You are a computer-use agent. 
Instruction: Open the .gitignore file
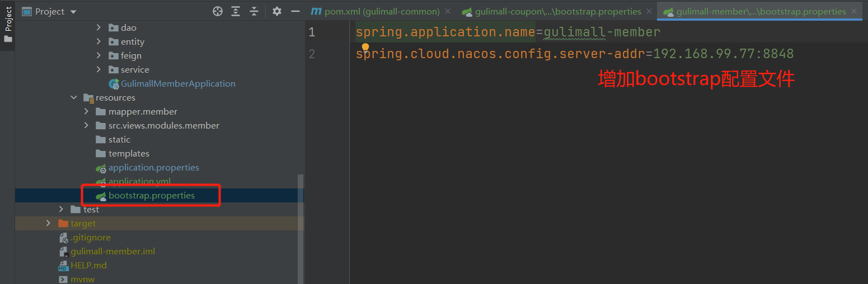(91, 237)
